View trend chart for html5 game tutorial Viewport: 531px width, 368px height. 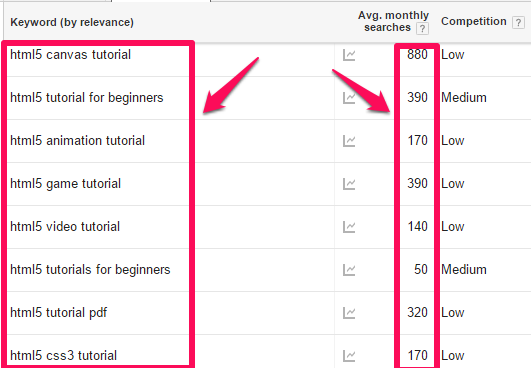[349, 184]
